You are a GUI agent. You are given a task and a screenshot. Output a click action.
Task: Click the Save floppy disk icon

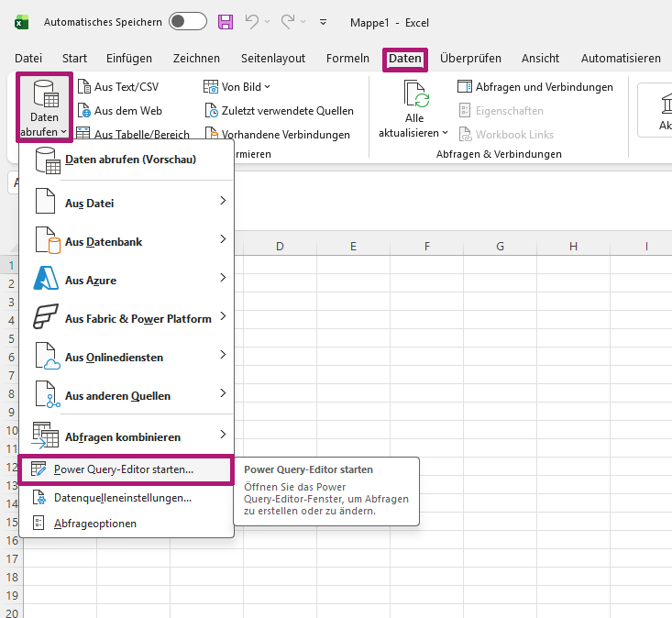coord(226,22)
